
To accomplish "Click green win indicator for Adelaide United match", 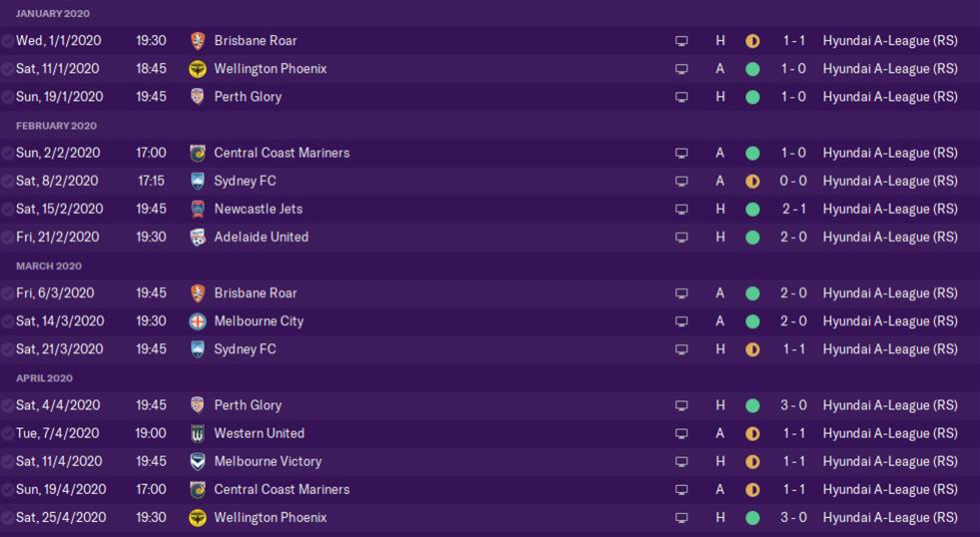I will point(752,238).
